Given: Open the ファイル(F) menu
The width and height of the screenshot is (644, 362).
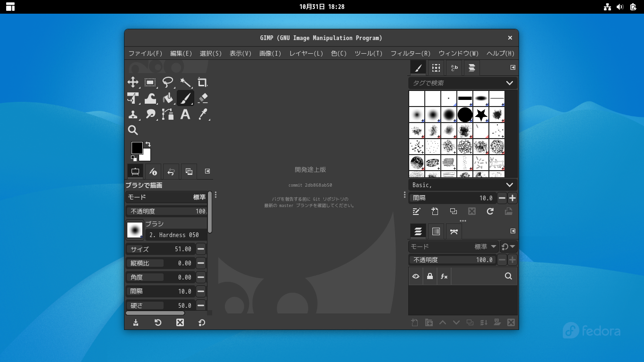Looking at the screenshot, I should (145, 53).
